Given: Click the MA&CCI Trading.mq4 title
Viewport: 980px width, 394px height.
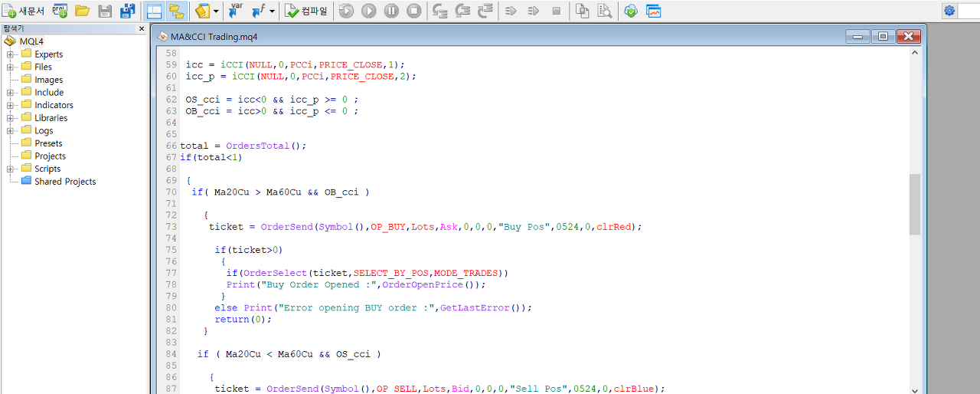Looking at the screenshot, I should (x=214, y=36).
